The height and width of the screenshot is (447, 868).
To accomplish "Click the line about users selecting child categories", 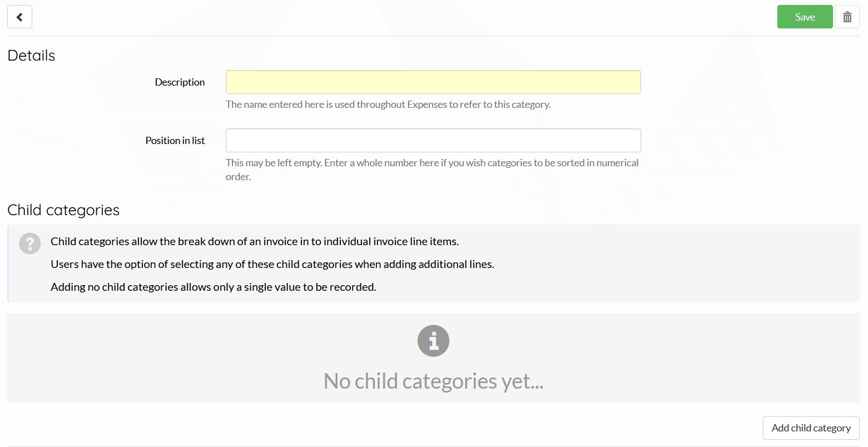I will (272, 264).
